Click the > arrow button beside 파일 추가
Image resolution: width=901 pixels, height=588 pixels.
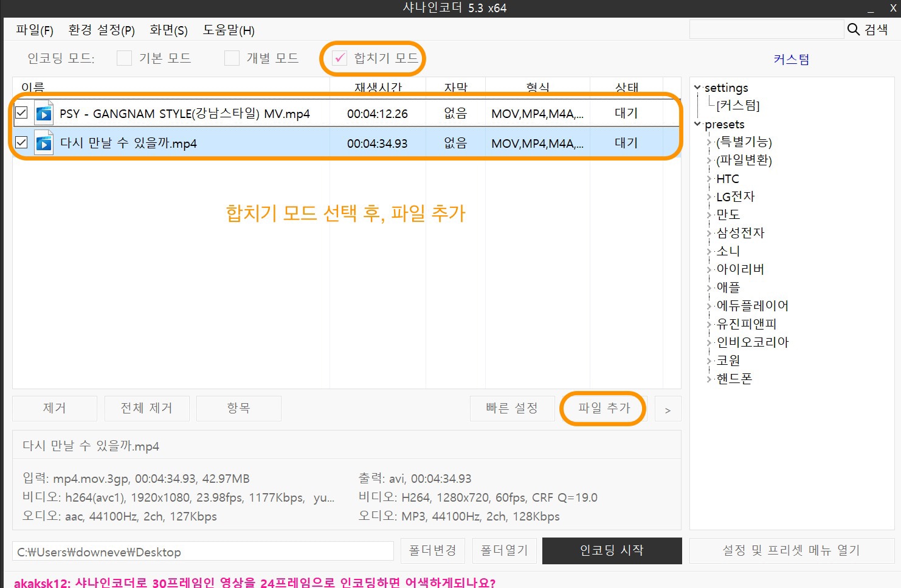[x=668, y=409]
